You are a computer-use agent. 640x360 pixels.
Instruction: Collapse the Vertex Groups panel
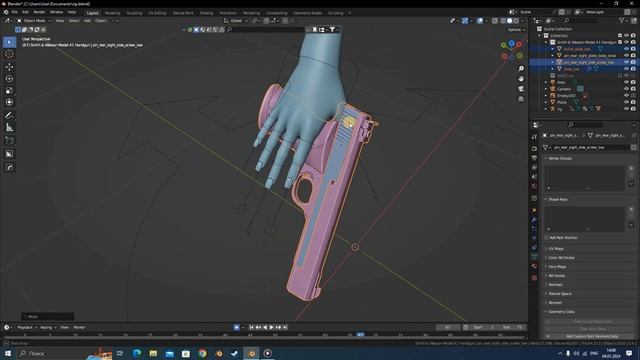546,158
